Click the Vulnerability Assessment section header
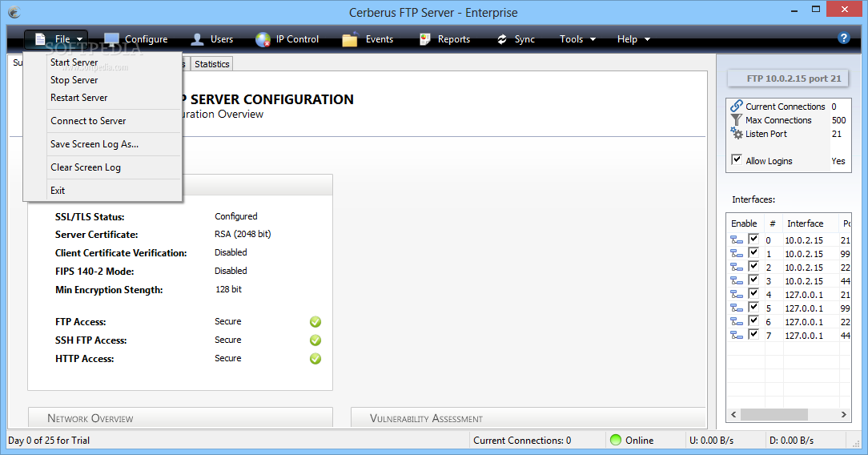The height and width of the screenshot is (455, 868). (x=528, y=418)
